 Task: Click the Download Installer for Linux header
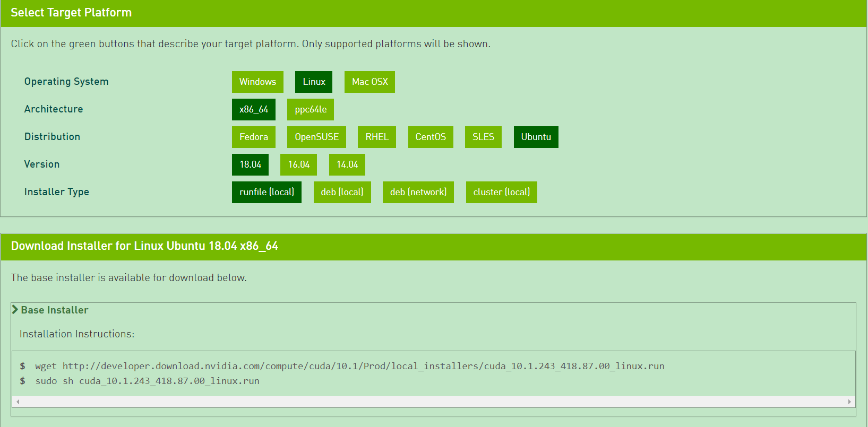point(144,246)
